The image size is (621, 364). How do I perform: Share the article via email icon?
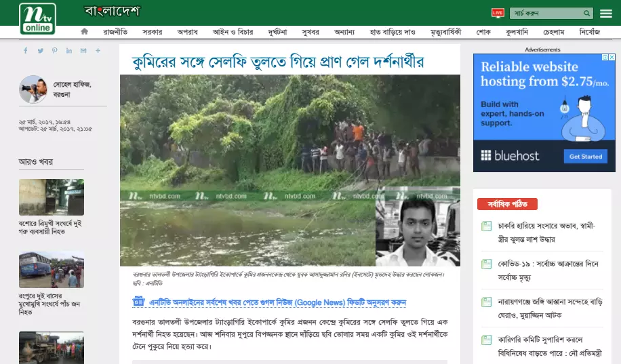point(83,51)
